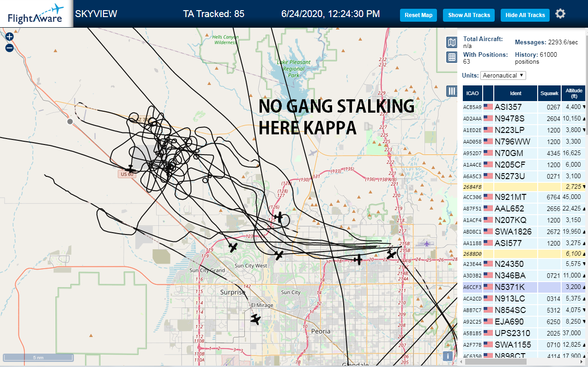This screenshot has width=588, height=367.
Task: Sort table by ICAO column
Action: click(x=473, y=93)
